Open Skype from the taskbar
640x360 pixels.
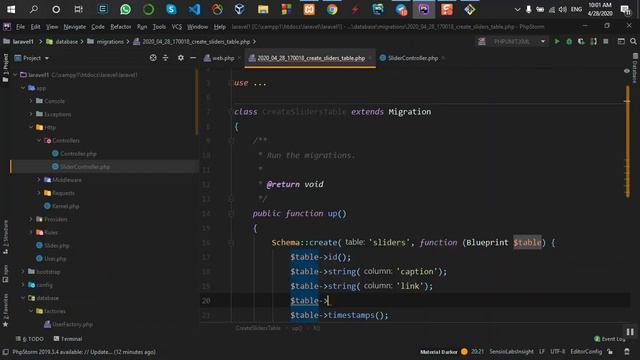[171, 9]
